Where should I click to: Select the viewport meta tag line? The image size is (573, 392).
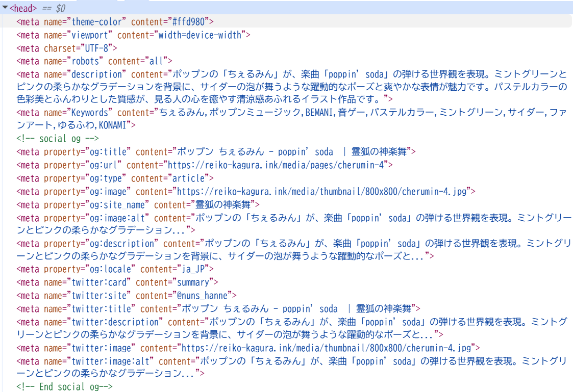point(133,35)
